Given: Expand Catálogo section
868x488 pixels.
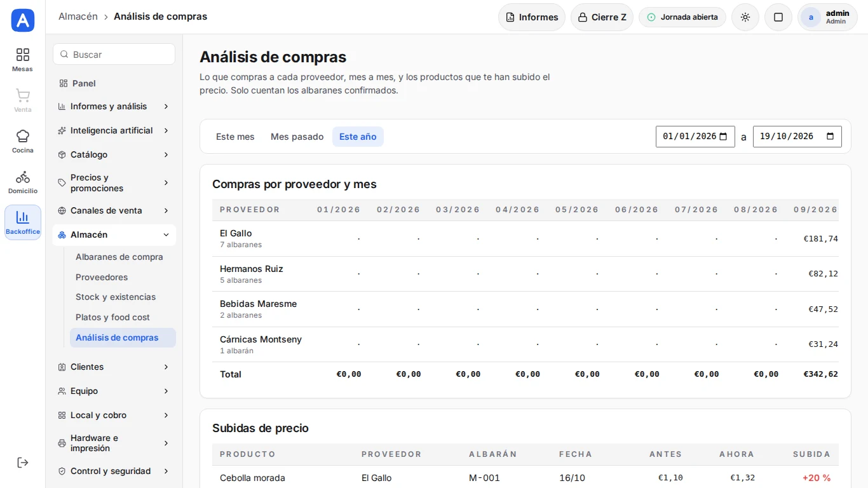Looking at the screenshot, I should (114, 155).
